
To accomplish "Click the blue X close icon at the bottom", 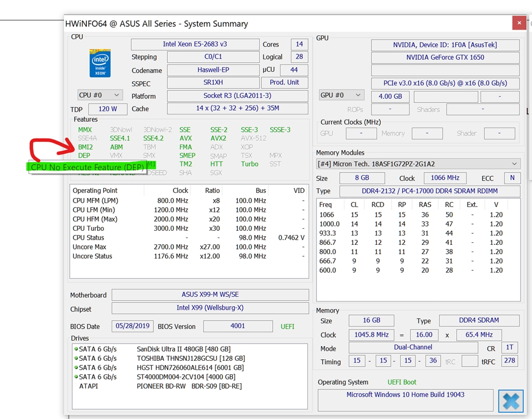I will pyautogui.click(x=510, y=401).
